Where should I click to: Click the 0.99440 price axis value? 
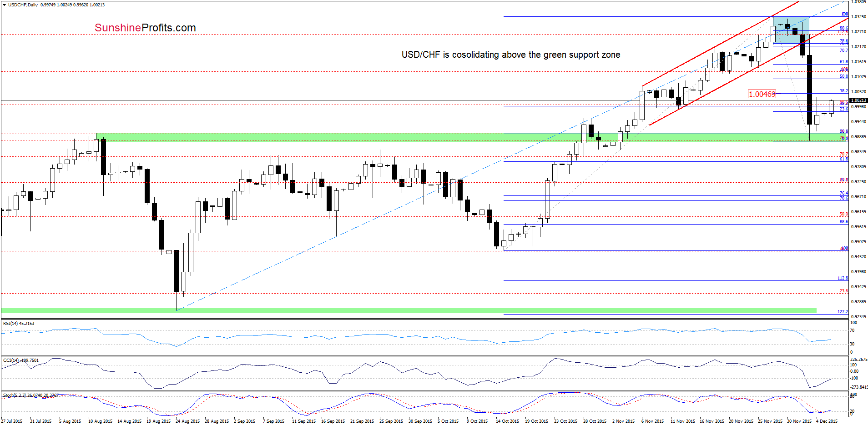858,122
